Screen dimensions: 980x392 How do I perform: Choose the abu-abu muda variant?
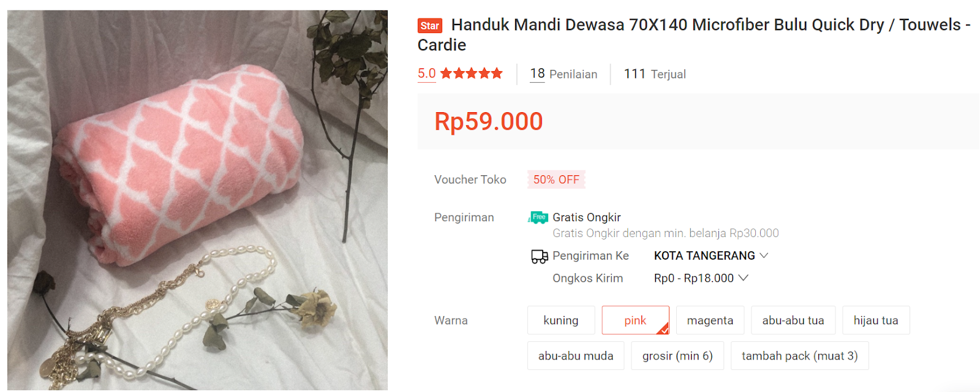coord(576,356)
